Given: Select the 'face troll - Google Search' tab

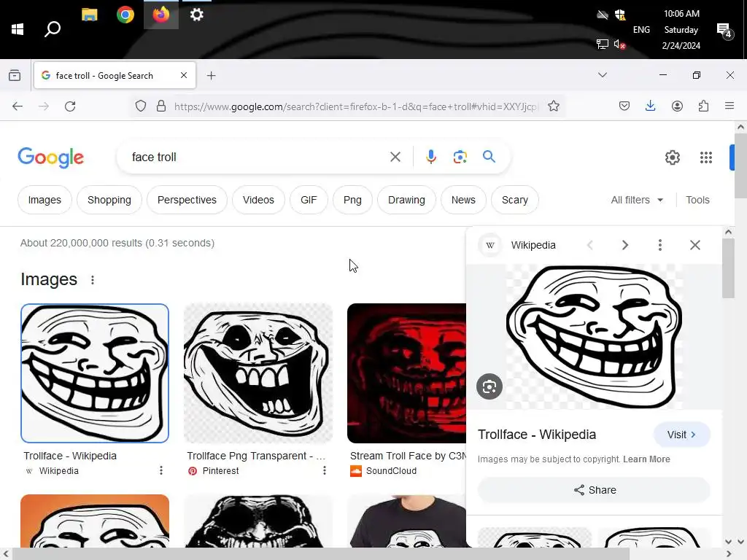Looking at the screenshot, I should (115, 75).
